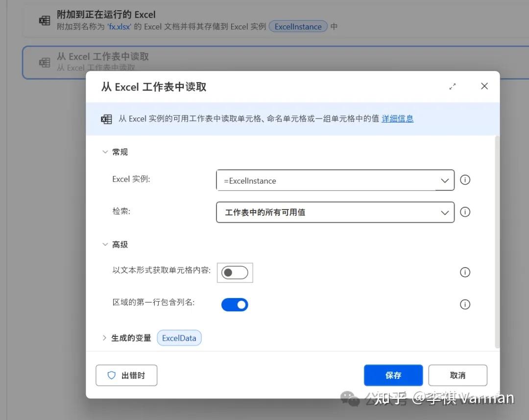Click the 出错时 button
The width and height of the screenshot is (529, 420).
[126, 375]
